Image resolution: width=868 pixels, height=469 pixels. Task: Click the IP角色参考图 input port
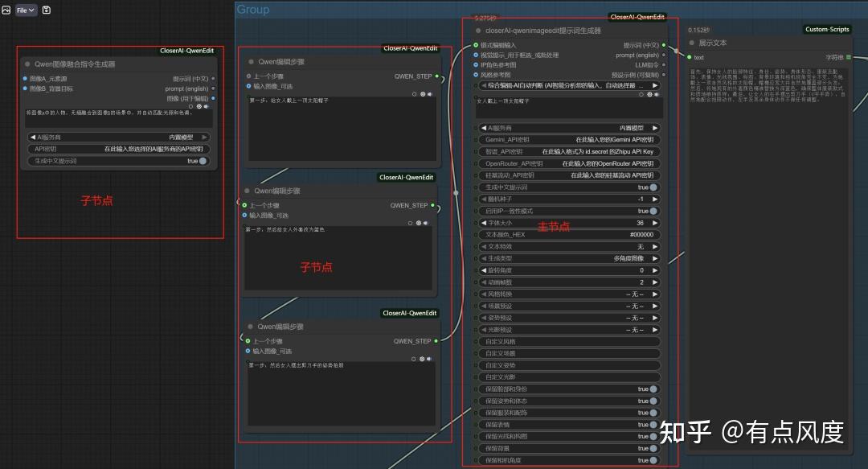(x=476, y=65)
